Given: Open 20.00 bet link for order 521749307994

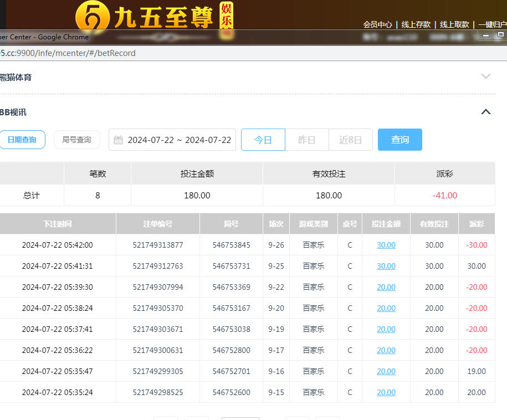Looking at the screenshot, I should coord(386,287).
